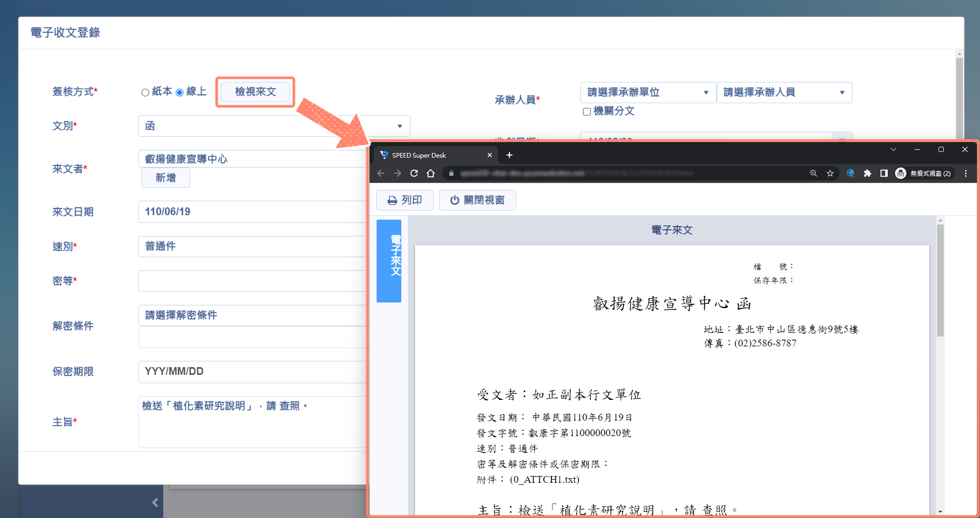Enable the 機關分文 checkbox

587,111
